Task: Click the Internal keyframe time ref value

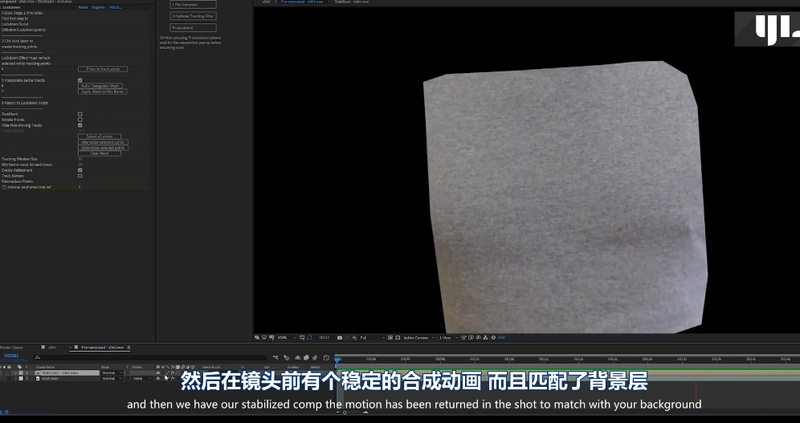Action: tap(80, 187)
